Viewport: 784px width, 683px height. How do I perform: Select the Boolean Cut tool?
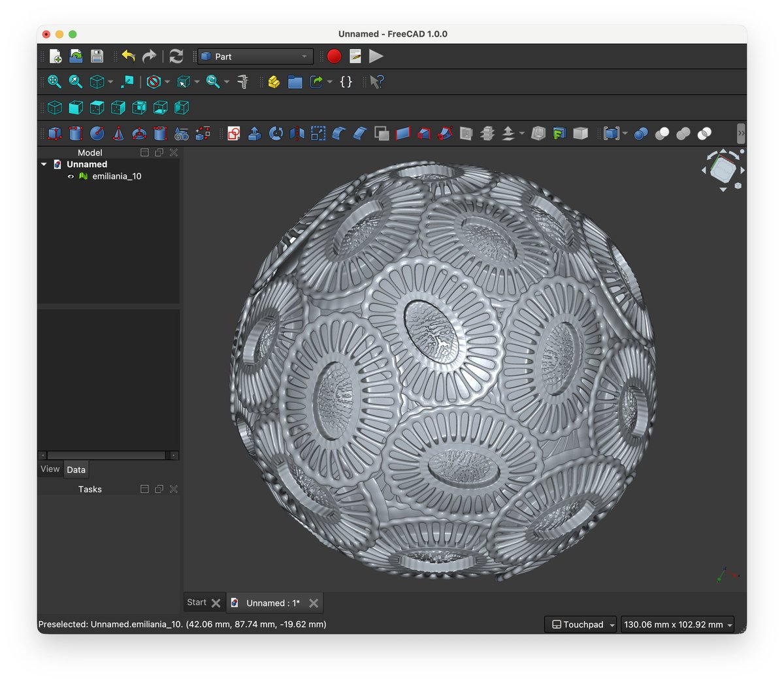[x=662, y=133]
